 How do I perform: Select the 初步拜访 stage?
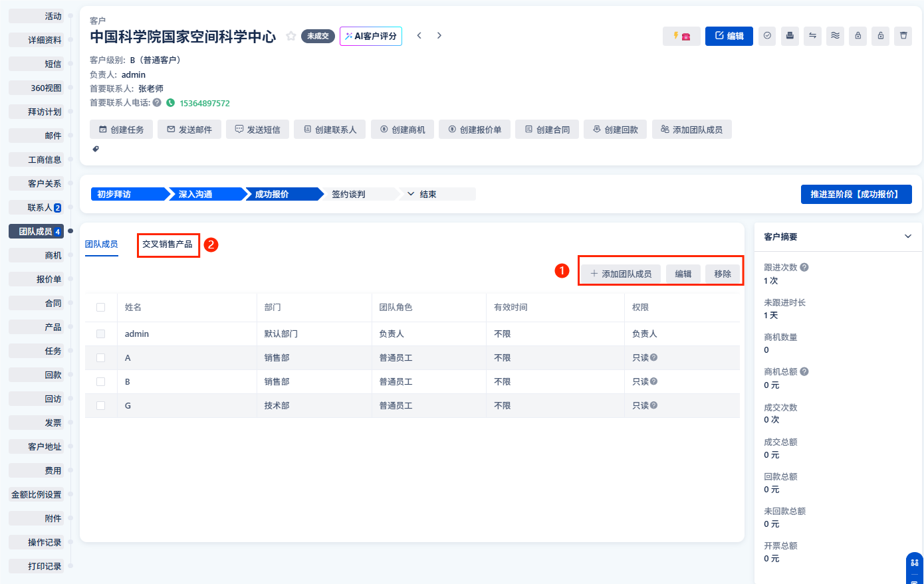coord(129,194)
